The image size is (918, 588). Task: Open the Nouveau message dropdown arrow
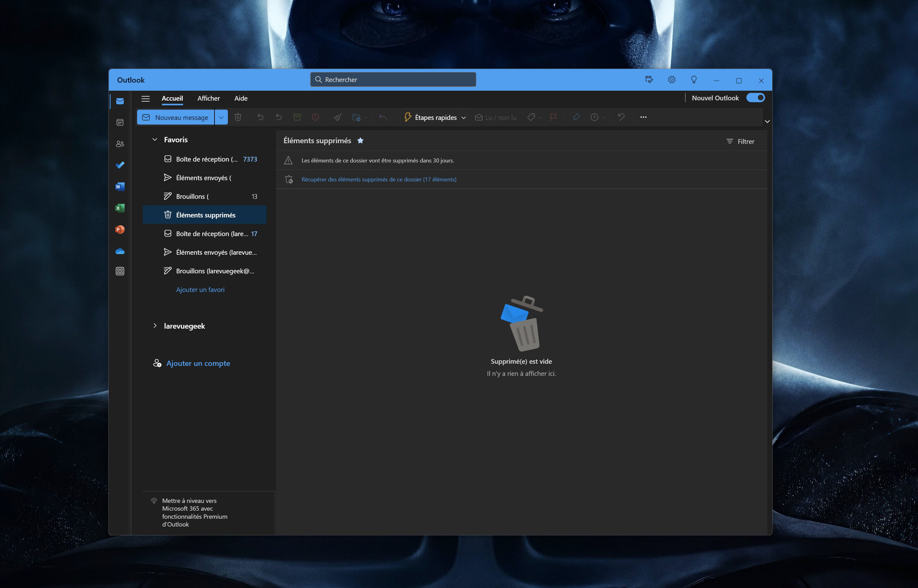221,117
